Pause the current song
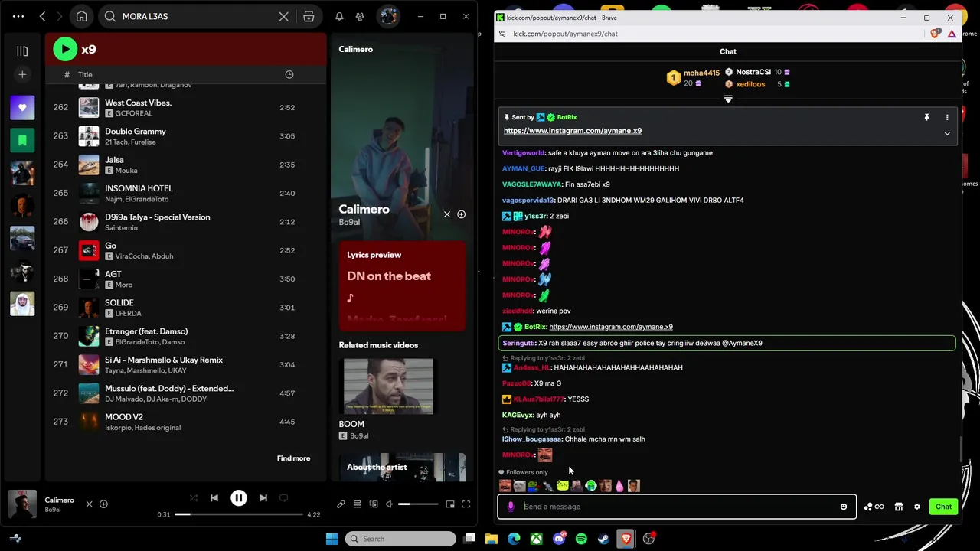The width and height of the screenshot is (980, 551). click(x=239, y=498)
